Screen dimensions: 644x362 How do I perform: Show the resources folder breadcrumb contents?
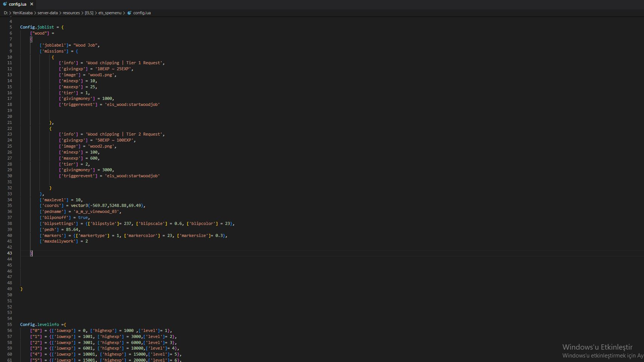71,13
